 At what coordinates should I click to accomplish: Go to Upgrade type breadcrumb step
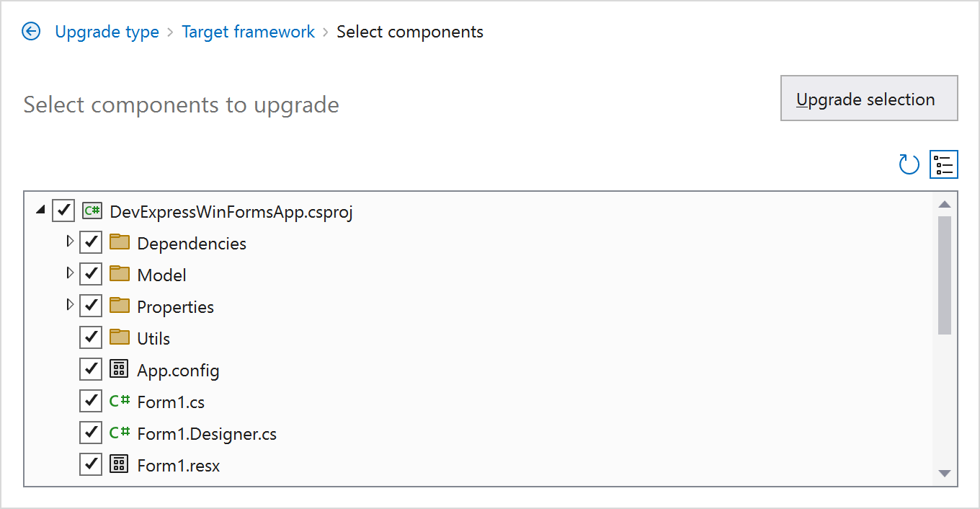(x=107, y=32)
